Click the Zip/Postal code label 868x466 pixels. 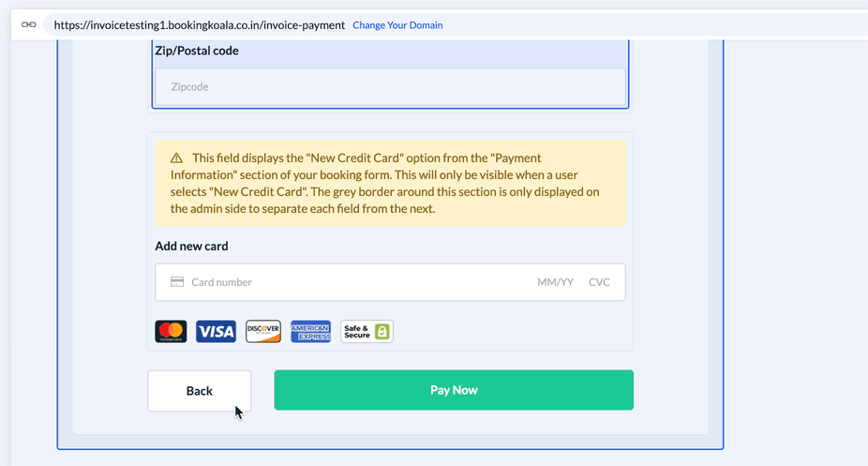tap(197, 51)
